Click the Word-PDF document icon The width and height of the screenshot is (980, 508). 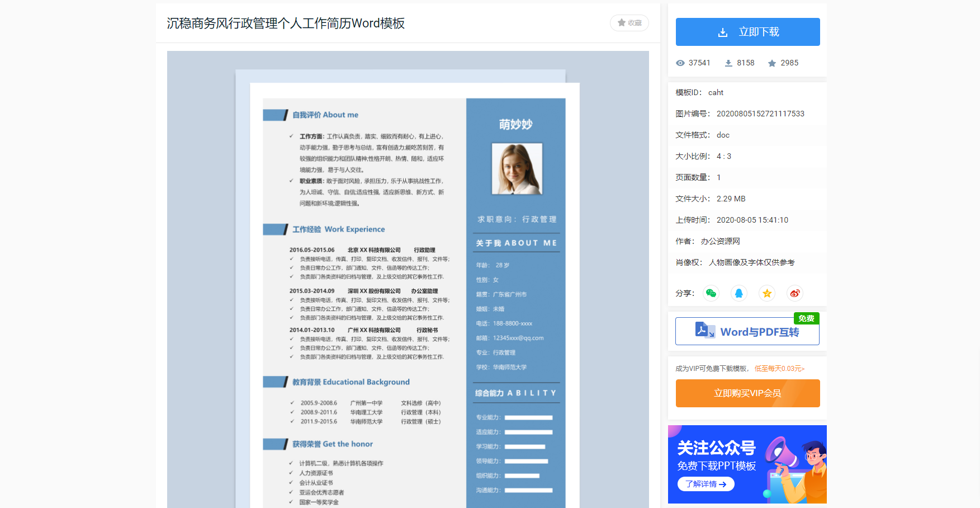[x=704, y=330]
